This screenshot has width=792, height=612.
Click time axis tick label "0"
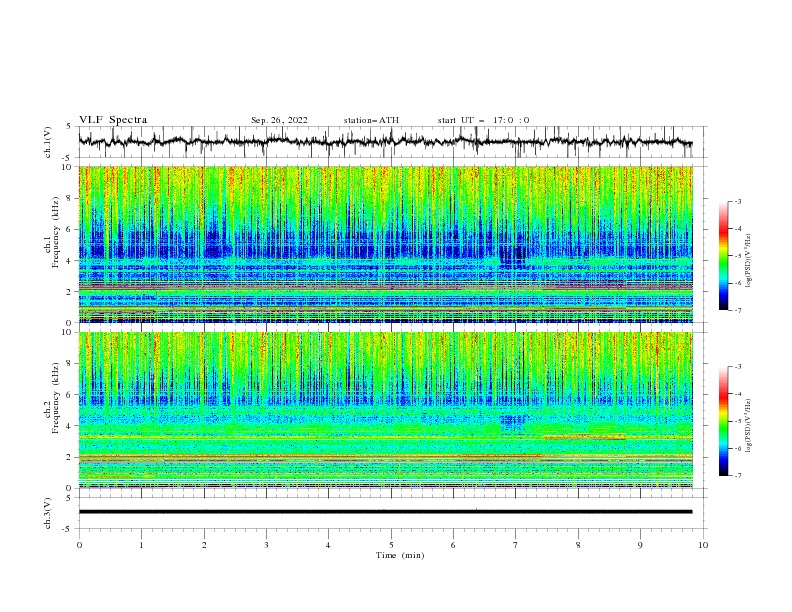point(79,545)
